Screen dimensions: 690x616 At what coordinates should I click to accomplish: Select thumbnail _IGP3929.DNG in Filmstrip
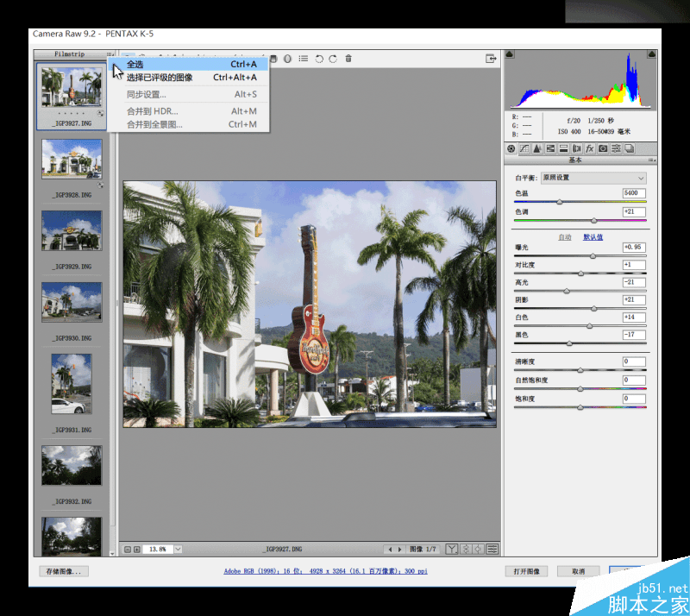(72, 230)
